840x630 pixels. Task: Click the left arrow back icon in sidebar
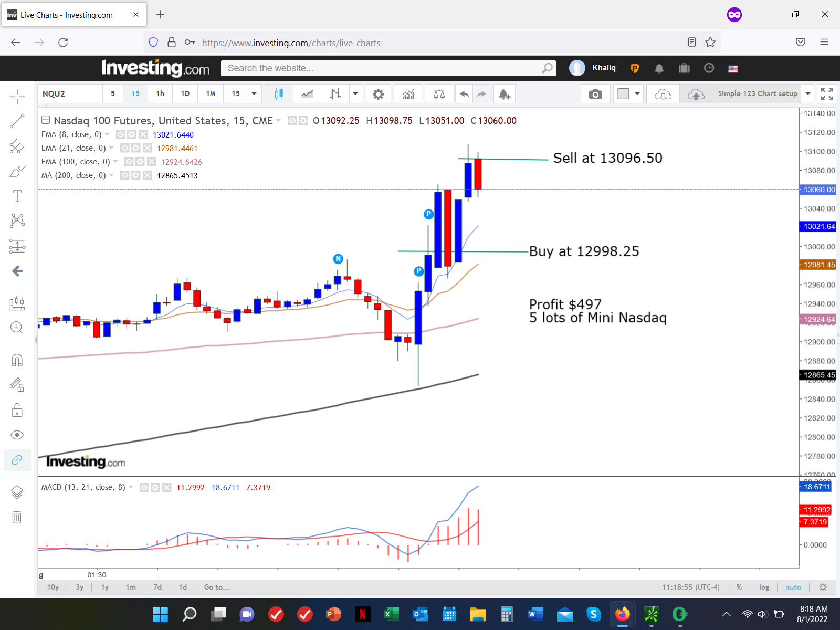point(17,271)
